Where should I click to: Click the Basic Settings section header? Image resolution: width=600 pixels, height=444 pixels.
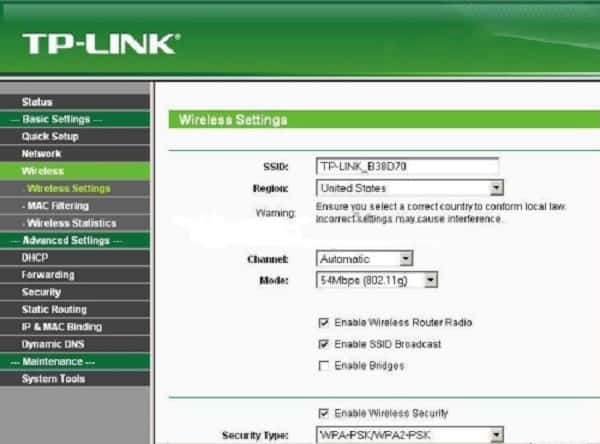pos(75,119)
